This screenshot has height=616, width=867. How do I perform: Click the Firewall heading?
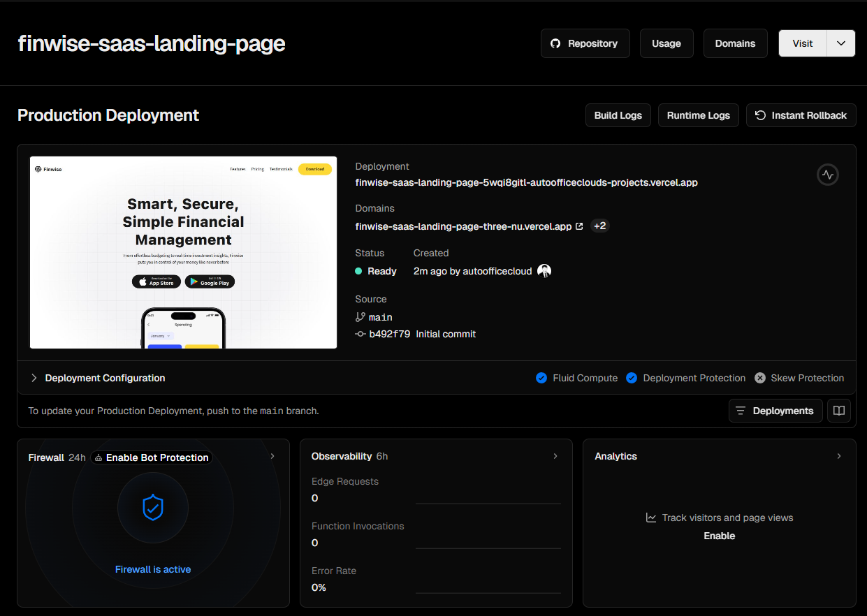click(x=46, y=457)
